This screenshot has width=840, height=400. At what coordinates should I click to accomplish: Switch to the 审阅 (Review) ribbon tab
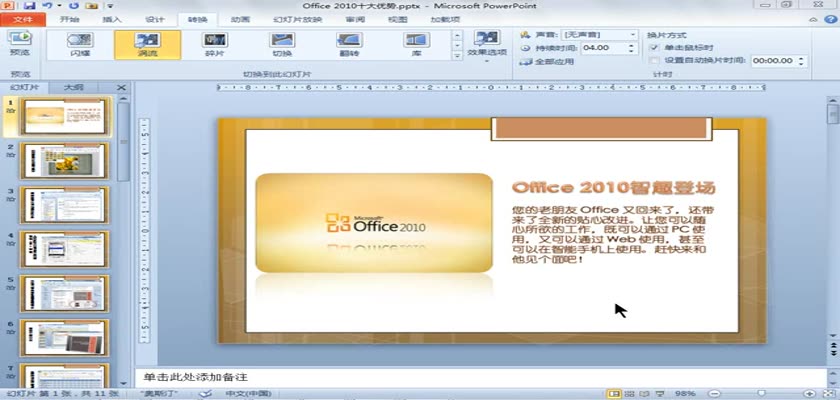(x=355, y=20)
